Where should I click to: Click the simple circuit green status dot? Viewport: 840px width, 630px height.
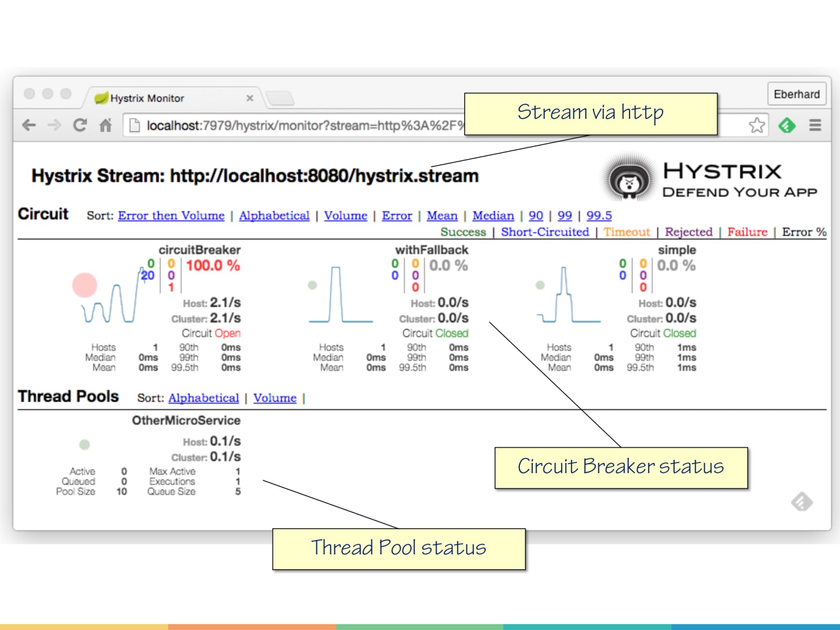(x=540, y=285)
